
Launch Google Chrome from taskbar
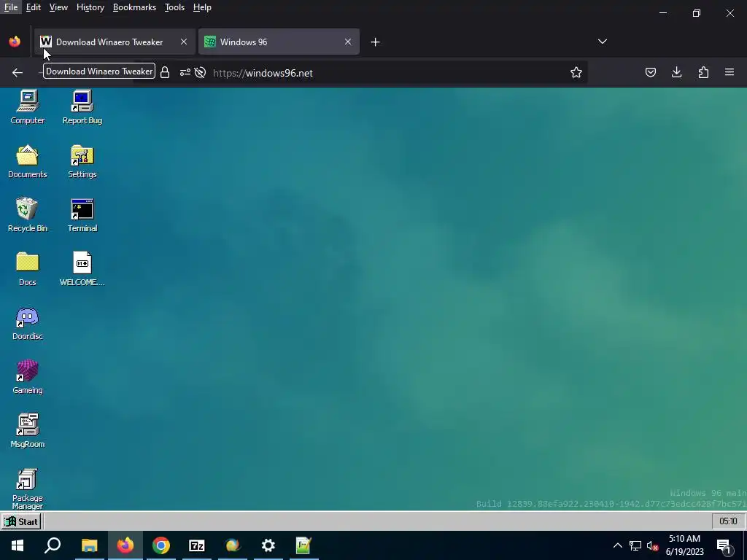pyautogui.click(x=161, y=545)
